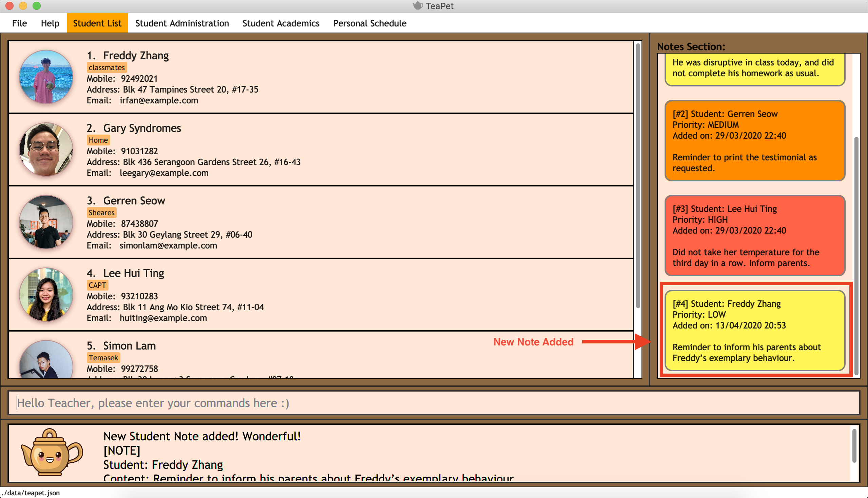Image resolution: width=868 pixels, height=498 pixels.
Task: Click 'Priority: HIGH' in note #3
Action: click(x=700, y=220)
